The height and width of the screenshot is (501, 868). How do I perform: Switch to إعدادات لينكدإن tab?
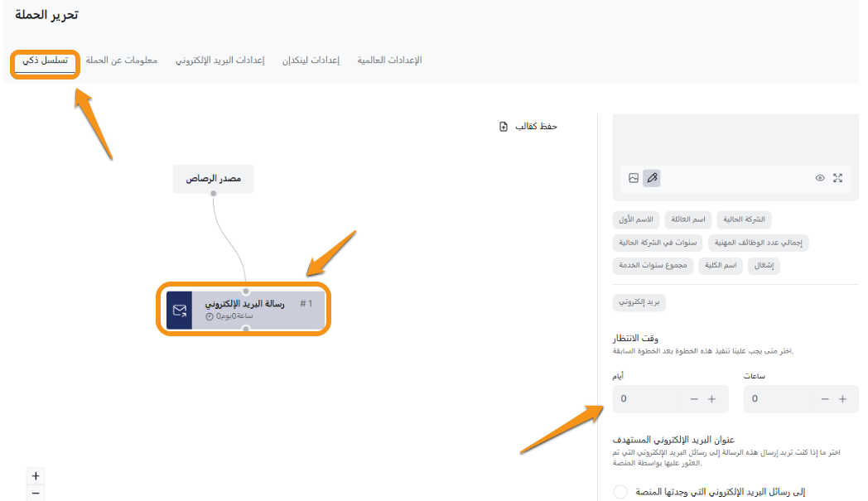tap(311, 60)
